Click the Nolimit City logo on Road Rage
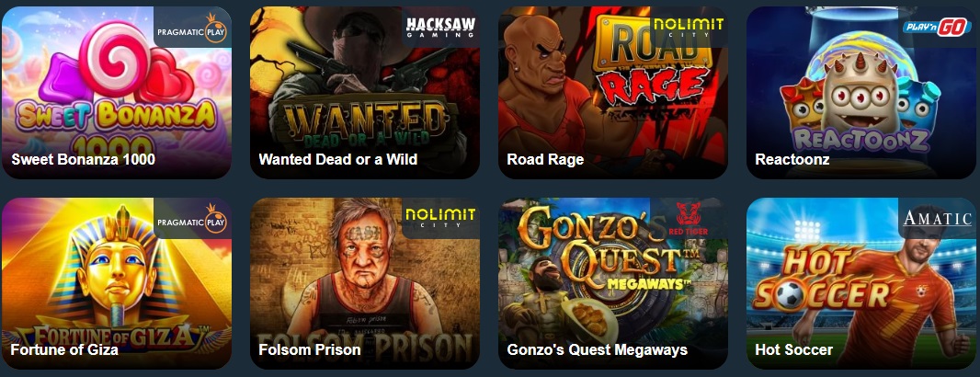The height and width of the screenshot is (377, 980). pos(689,27)
